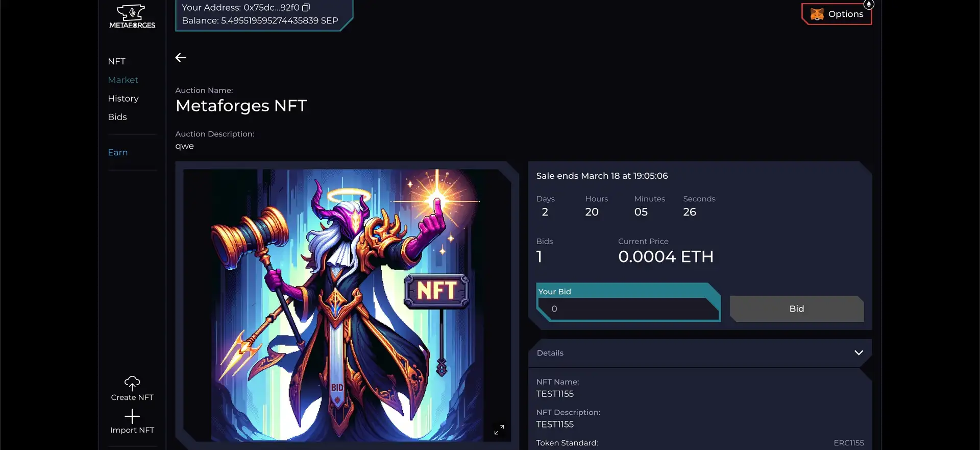
Task: Click the NFT auction artwork image
Action: point(347,305)
